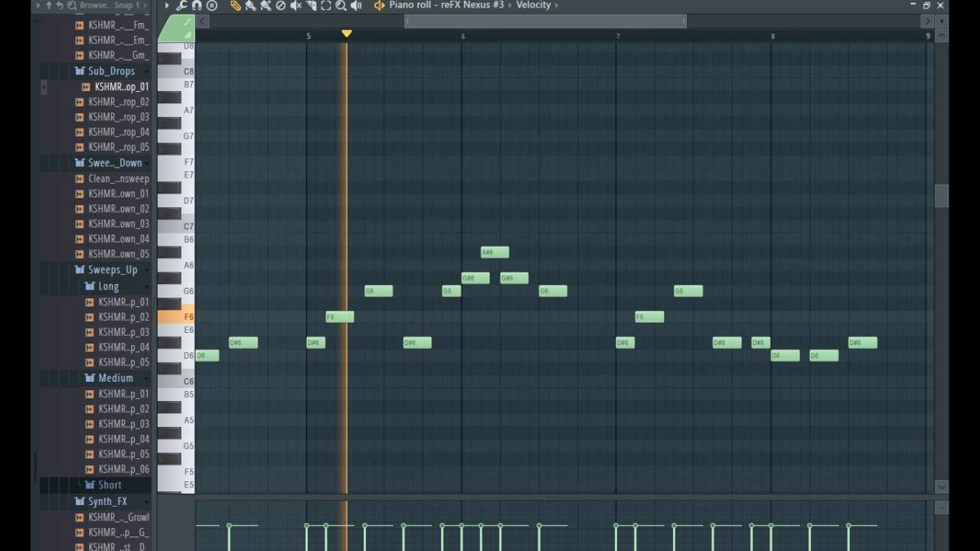Viewport: 980px width, 551px height.
Task: Click the KSHMR_.._Growl sample icon
Action: (80, 517)
